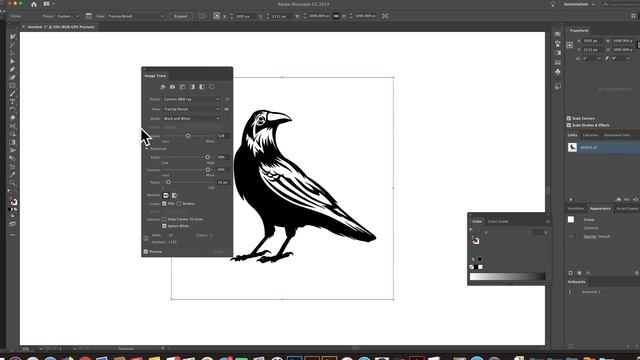Click the Trace button in Image Trace panel
The height and width of the screenshot is (360, 640).
tap(219, 252)
